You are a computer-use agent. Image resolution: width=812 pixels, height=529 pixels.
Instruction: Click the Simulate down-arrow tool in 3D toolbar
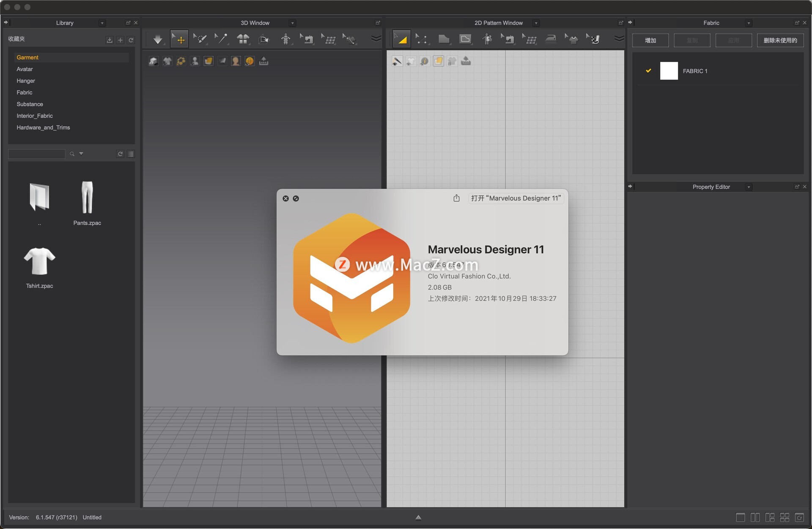coord(158,39)
